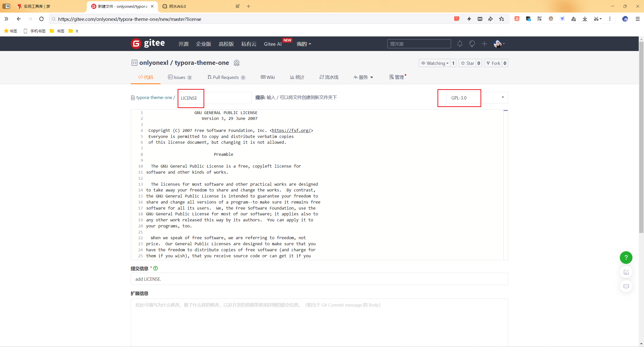Screen dimensions: 644x347
Task: Click the green help question mark button
Action: click(626, 257)
